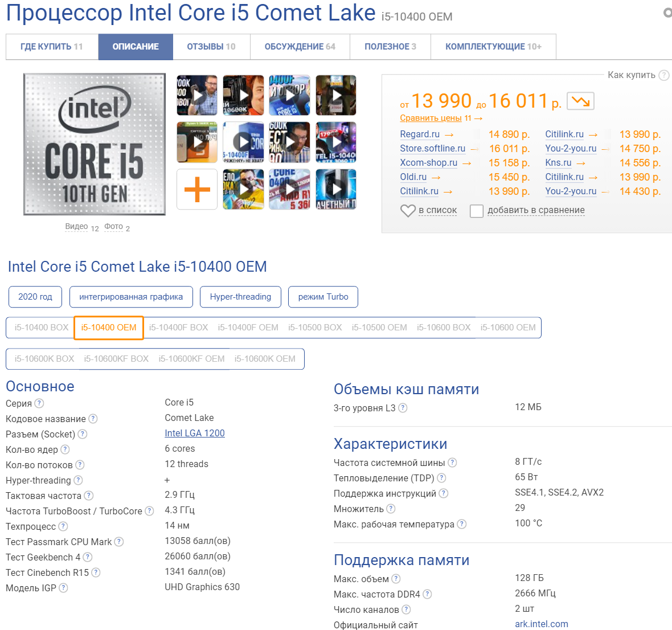Click the heart icon to add to list
Image resolution: width=672 pixels, height=630 pixels.
[408, 210]
